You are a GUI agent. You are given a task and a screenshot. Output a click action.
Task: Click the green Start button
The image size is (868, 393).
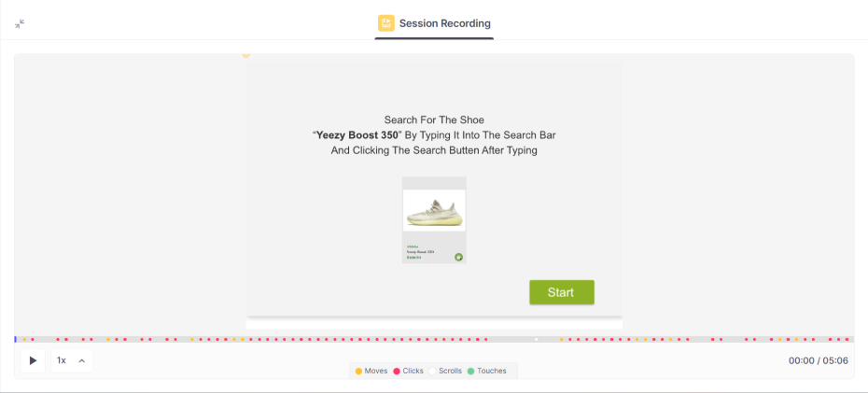[x=561, y=292]
